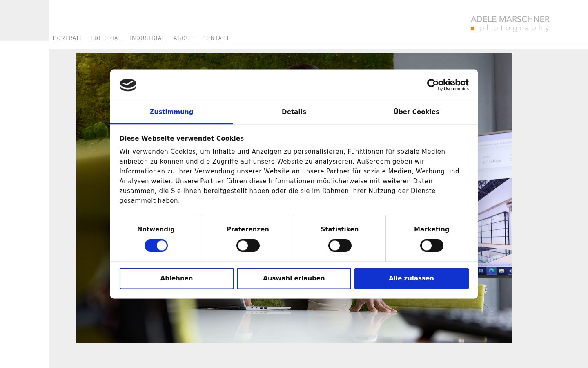
Task: Switch to the Details tab
Action: (294, 112)
